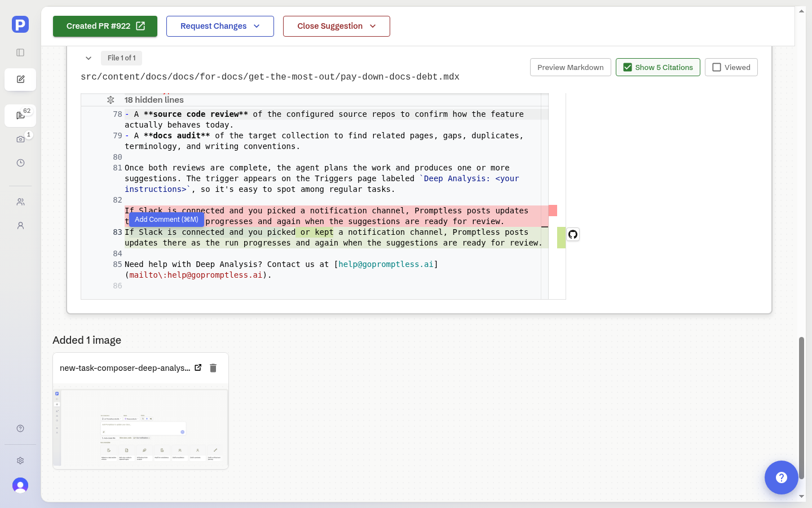
Task: Click Preview Markdown button
Action: coord(571,67)
